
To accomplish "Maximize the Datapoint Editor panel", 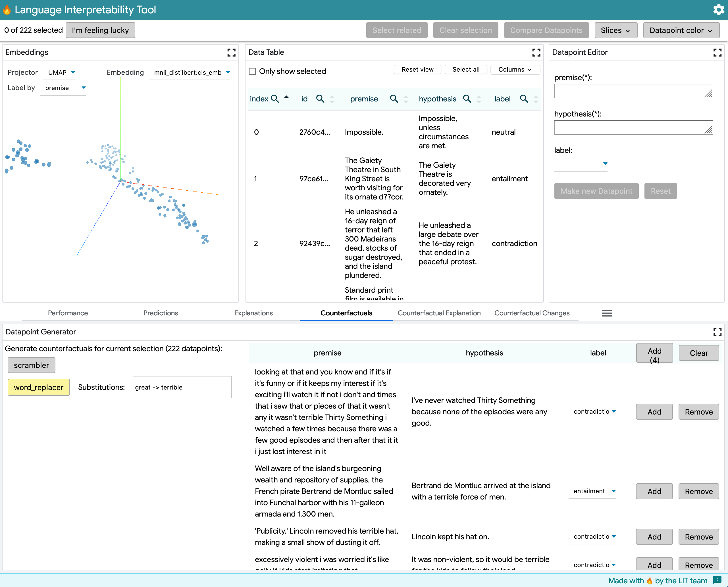I will click(x=717, y=52).
